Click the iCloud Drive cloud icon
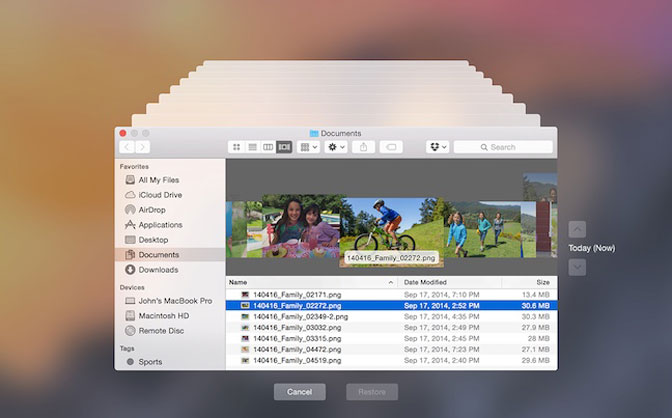 pyautogui.click(x=130, y=195)
